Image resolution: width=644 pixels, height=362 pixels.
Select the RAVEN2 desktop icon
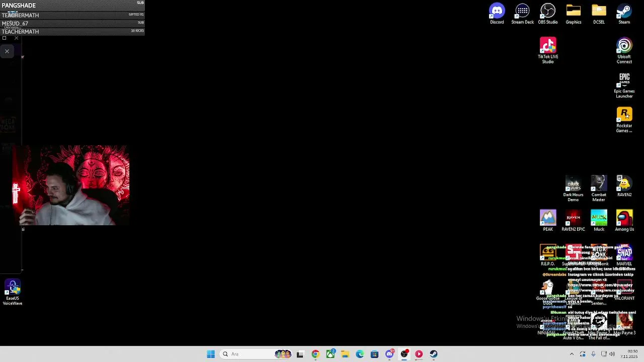click(x=624, y=186)
